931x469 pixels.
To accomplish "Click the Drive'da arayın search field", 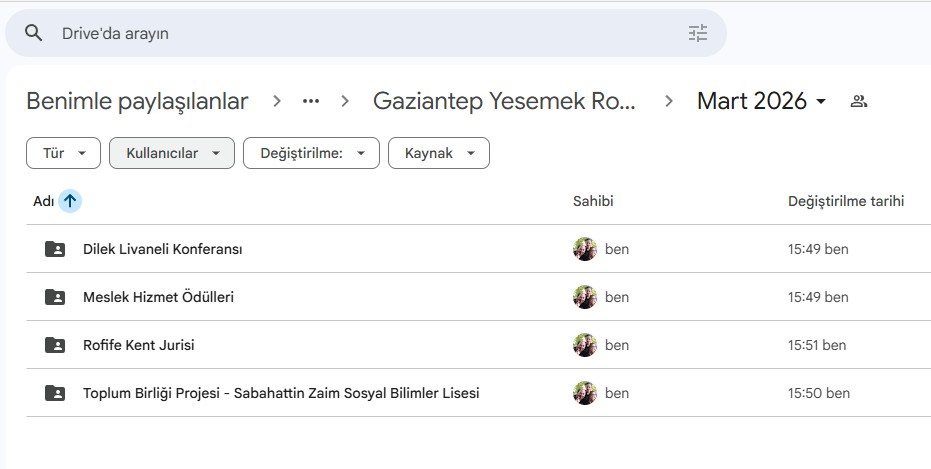I will click(360, 33).
